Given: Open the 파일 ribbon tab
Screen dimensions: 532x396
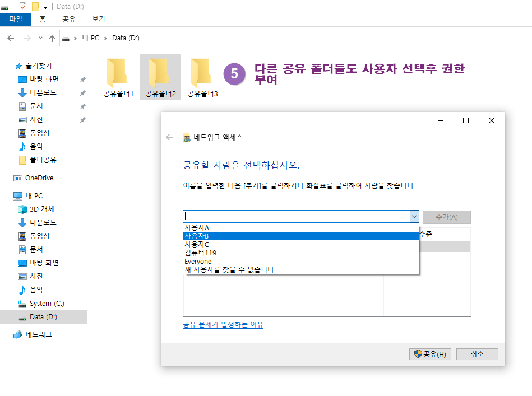Looking at the screenshot, I should 16,20.
